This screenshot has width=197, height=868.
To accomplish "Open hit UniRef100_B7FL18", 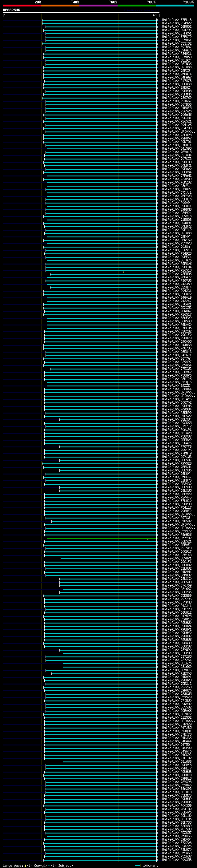I will (x=177, y=20).
